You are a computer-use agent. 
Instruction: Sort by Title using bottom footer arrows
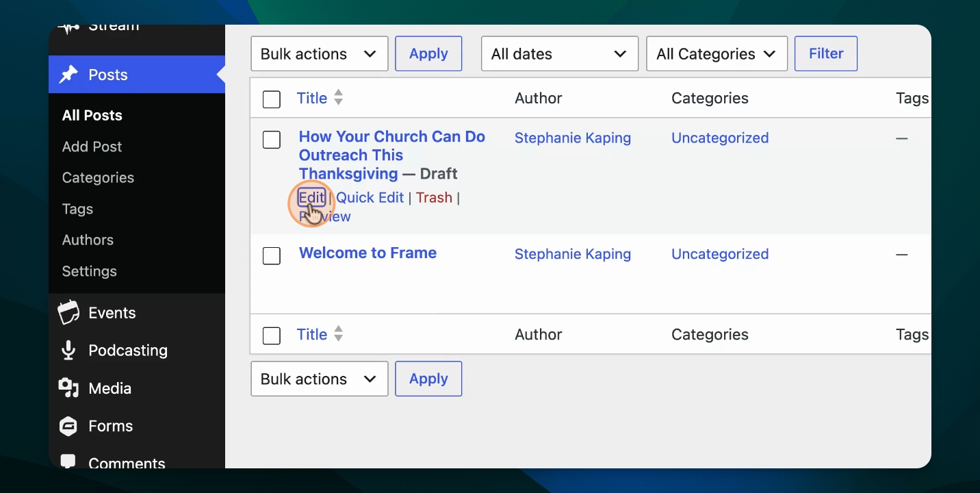pyautogui.click(x=338, y=334)
